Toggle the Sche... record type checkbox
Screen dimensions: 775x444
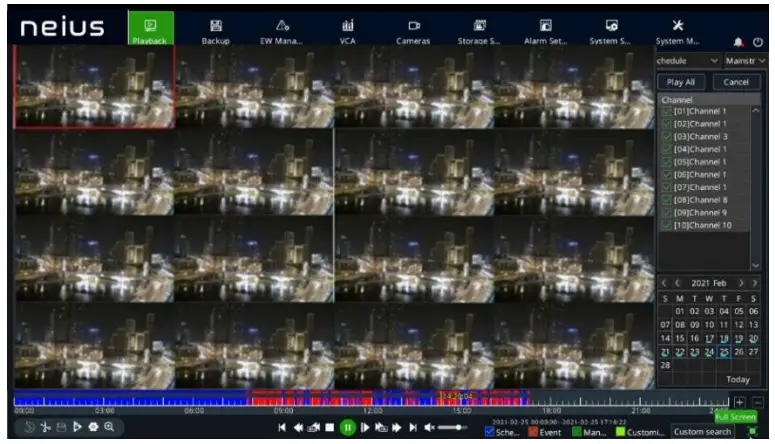[x=489, y=432]
